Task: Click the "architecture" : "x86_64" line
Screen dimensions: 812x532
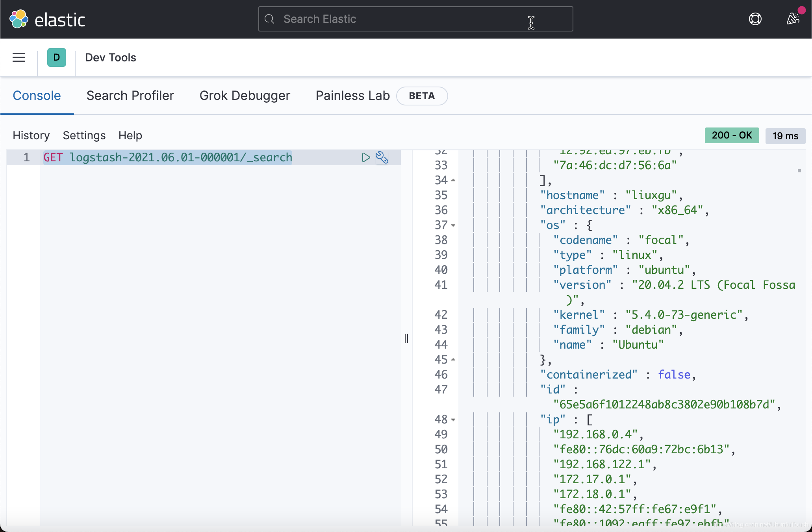Action: pos(625,210)
